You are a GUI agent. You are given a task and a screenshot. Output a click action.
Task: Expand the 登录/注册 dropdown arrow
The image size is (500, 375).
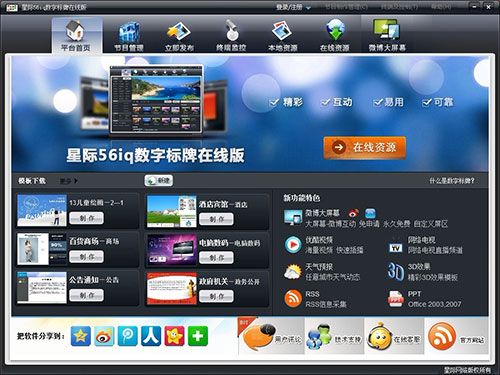point(308,8)
